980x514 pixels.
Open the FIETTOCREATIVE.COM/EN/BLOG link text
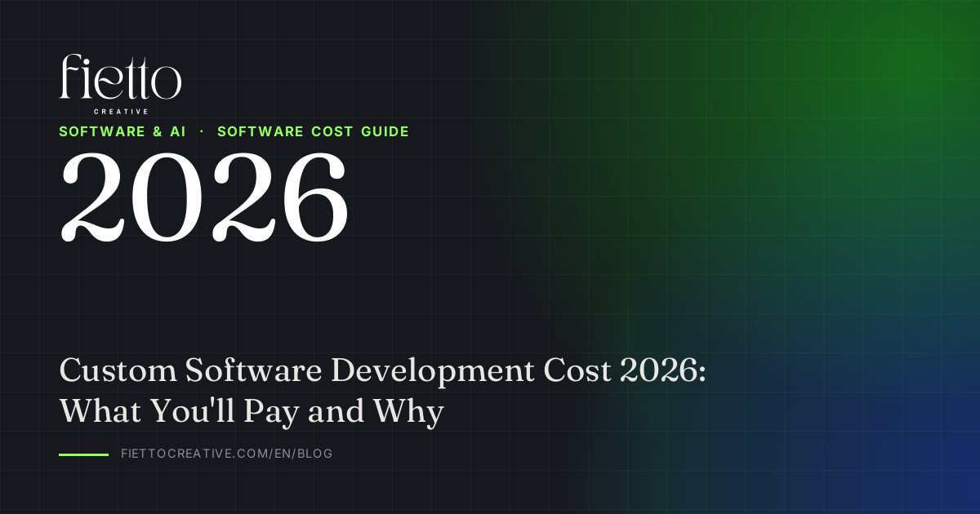226,454
